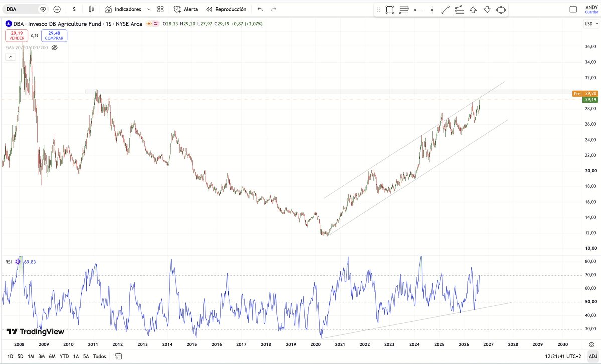Select the horizontal ray tool

[x=418, y=10]
